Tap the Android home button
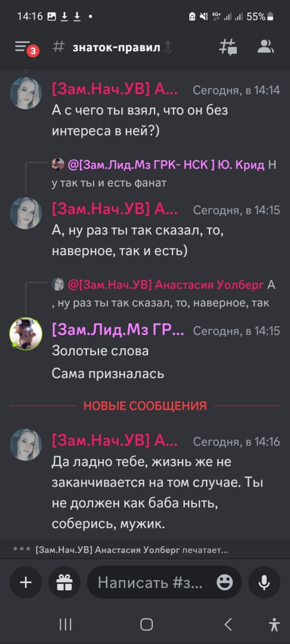This screenshot has width=290, height=644. pos(146,624)
